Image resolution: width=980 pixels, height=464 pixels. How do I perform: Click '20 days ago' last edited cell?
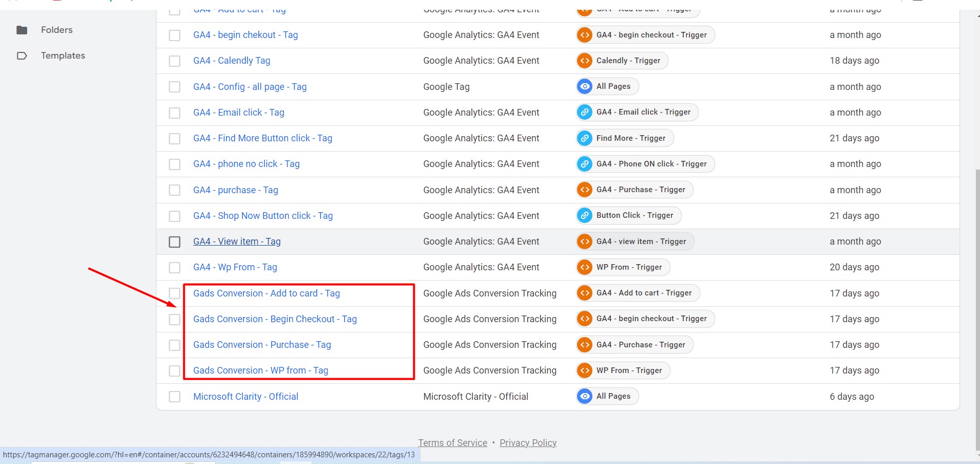point(854,267)
